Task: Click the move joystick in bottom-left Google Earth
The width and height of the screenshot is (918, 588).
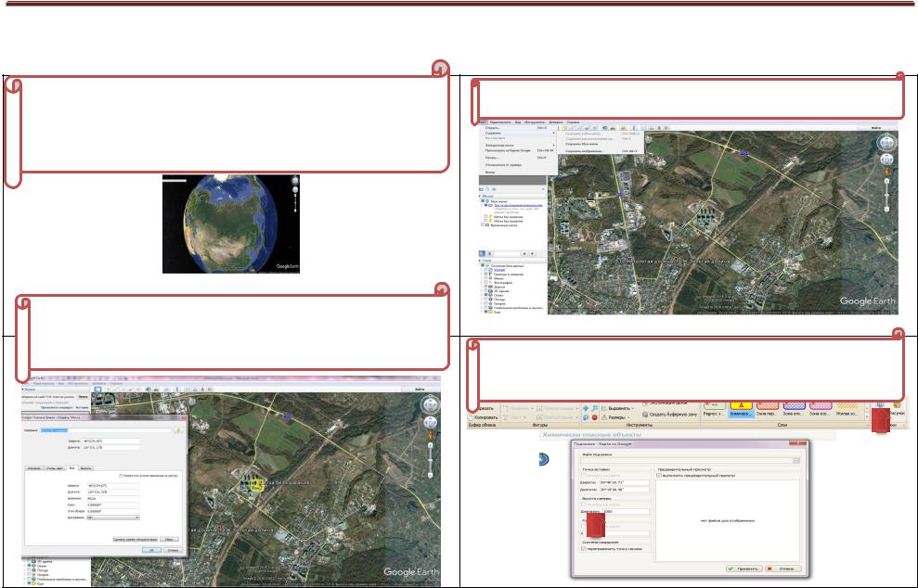Action: click(x=431, y=422)
